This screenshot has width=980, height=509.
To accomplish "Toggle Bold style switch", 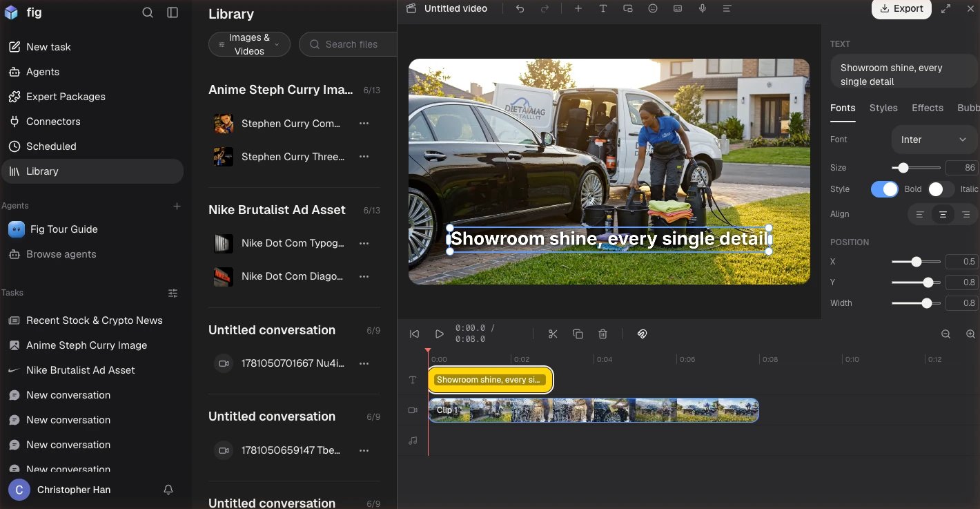I will [x=884, y=189].
